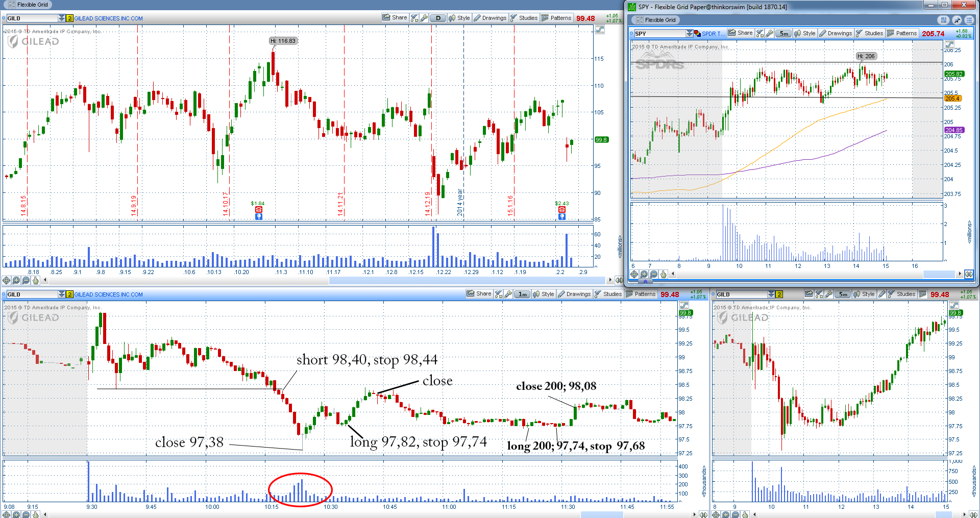This screenshot has width=980, height=518.
Task: Click the Flexible Grid button in the SPY window
Action: pos(656,20)
